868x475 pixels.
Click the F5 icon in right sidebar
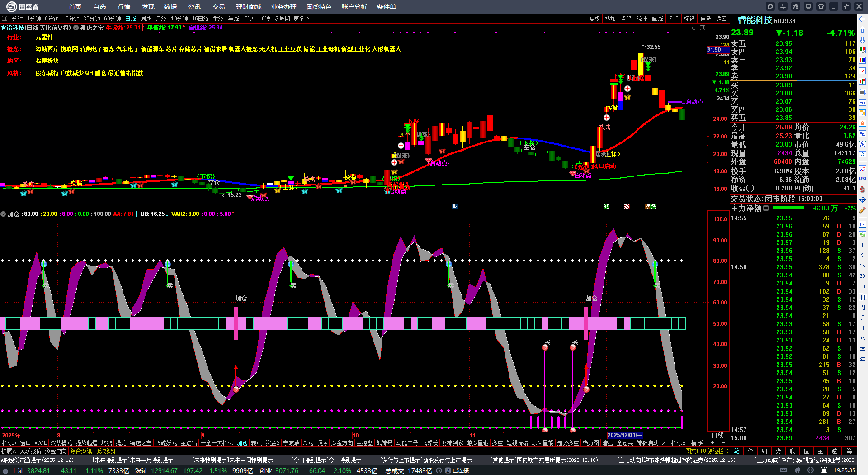click(x=863, y=224)
